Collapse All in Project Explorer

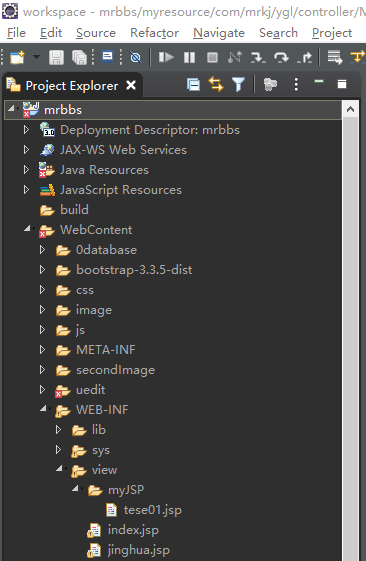click(x=194, y=85)
